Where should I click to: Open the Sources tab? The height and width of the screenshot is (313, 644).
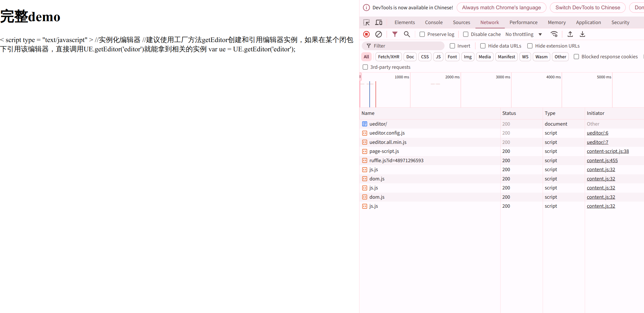tap(461, 22)
